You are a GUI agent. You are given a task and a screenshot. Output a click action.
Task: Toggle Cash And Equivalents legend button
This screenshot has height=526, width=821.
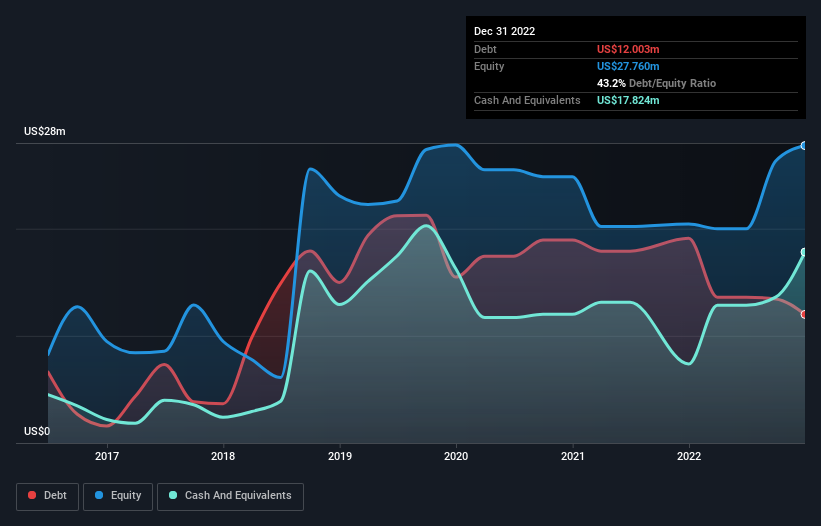[230, 496]
